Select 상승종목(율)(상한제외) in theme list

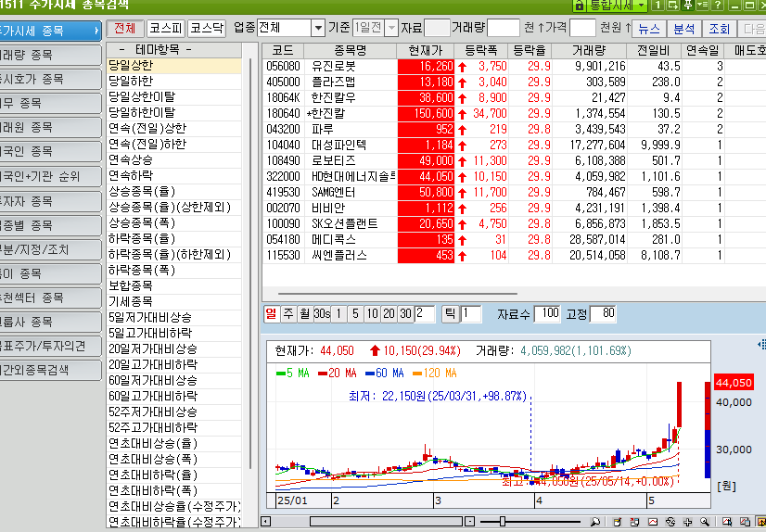[x=174, y=208]
